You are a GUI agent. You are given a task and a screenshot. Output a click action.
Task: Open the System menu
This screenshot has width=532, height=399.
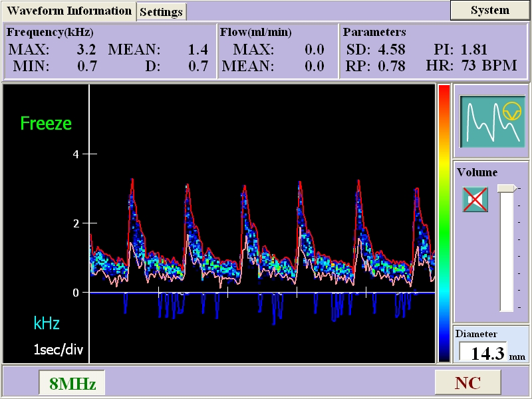pos(489,11)
